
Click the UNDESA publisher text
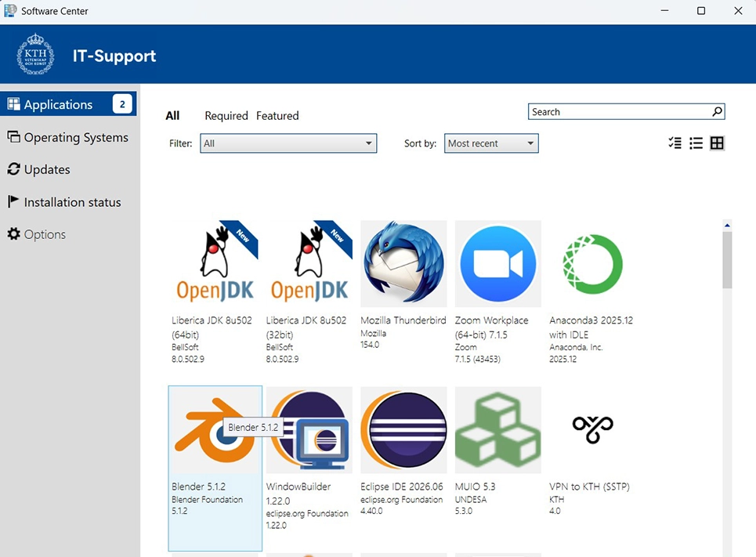(x=471, y=500)
